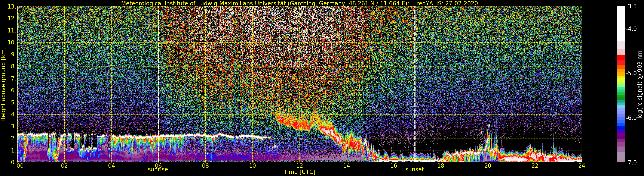Click the time tick label '16'
This screenshot has height=176, width=644.
click(393, 166)
